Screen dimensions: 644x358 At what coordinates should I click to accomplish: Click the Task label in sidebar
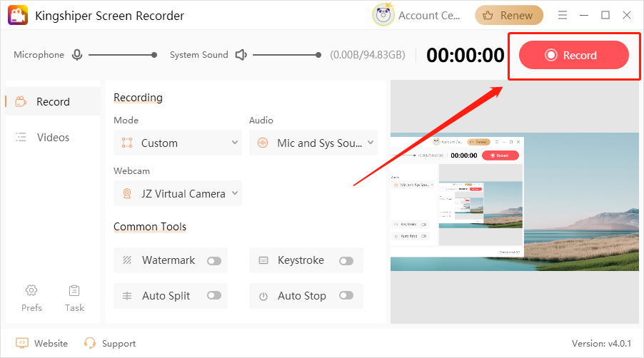click(74, 307)
